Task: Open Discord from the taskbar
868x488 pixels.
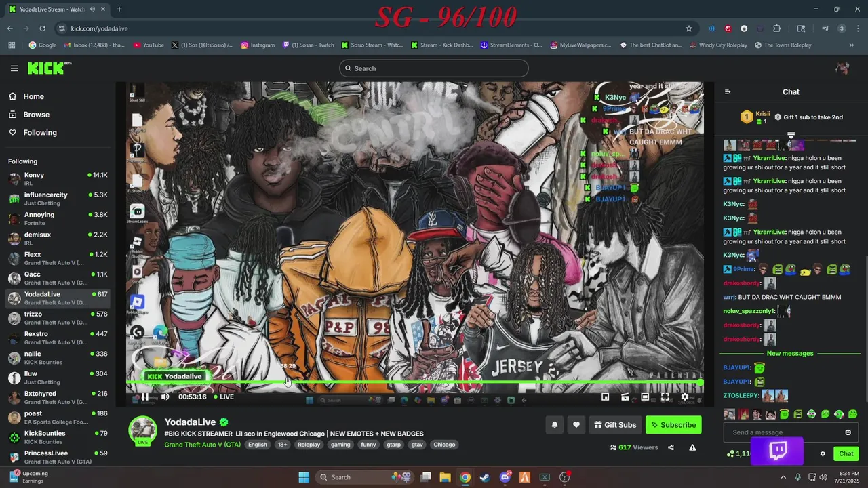Action: [x=505, y=477]
